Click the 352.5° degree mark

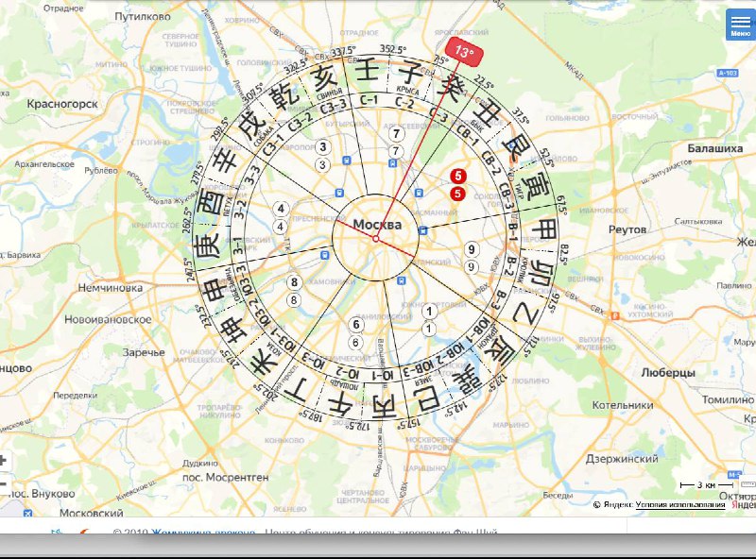click(392, 49)
